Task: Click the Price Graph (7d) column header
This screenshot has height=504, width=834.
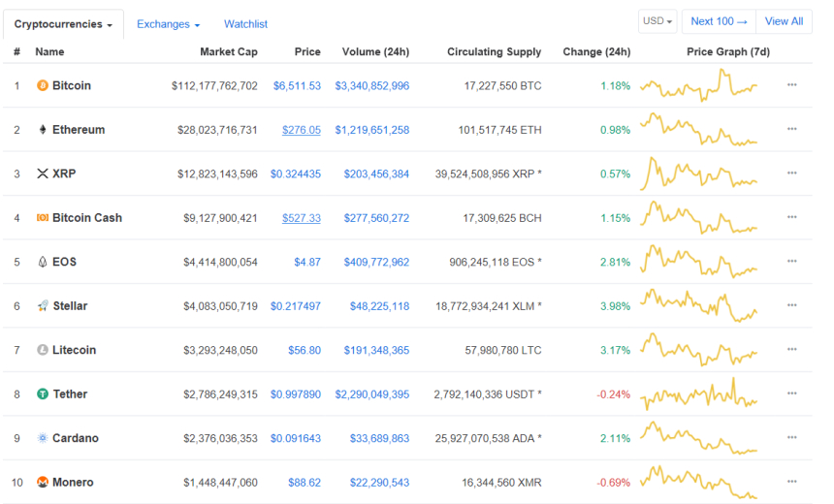Action: pos(728,52)
